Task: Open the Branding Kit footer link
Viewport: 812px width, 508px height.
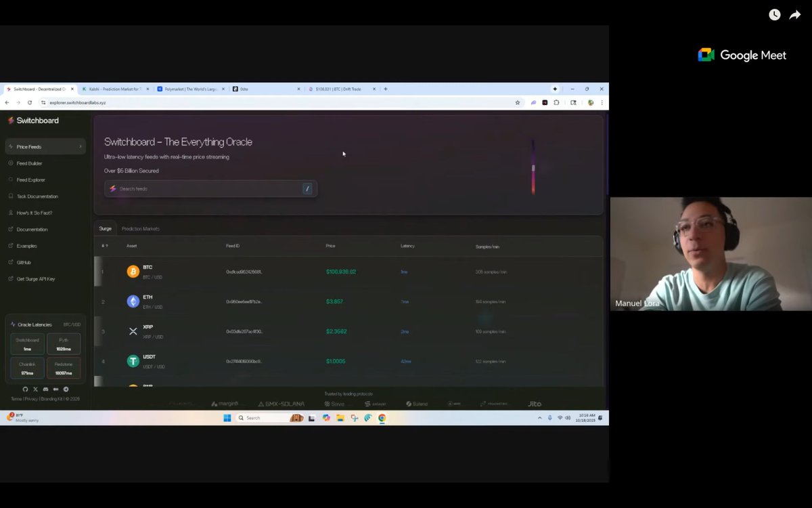Action: pyautogui.click(x=53, y=399)
